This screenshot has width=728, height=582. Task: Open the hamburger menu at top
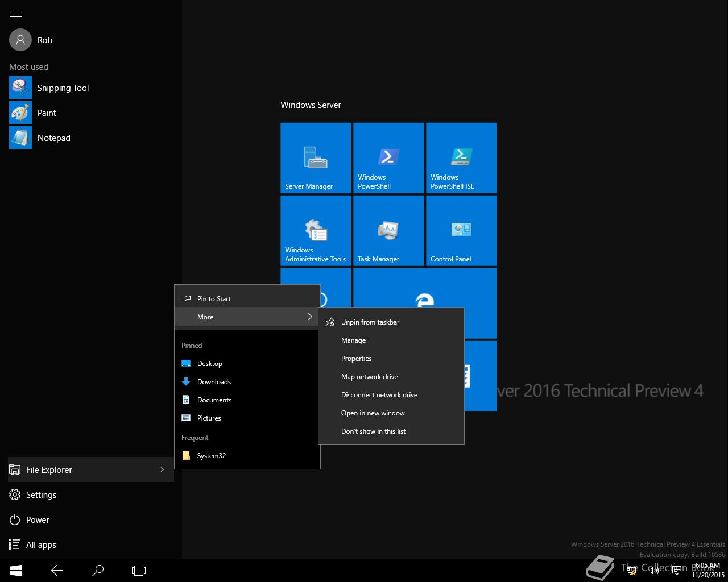[x=16, y=14]
